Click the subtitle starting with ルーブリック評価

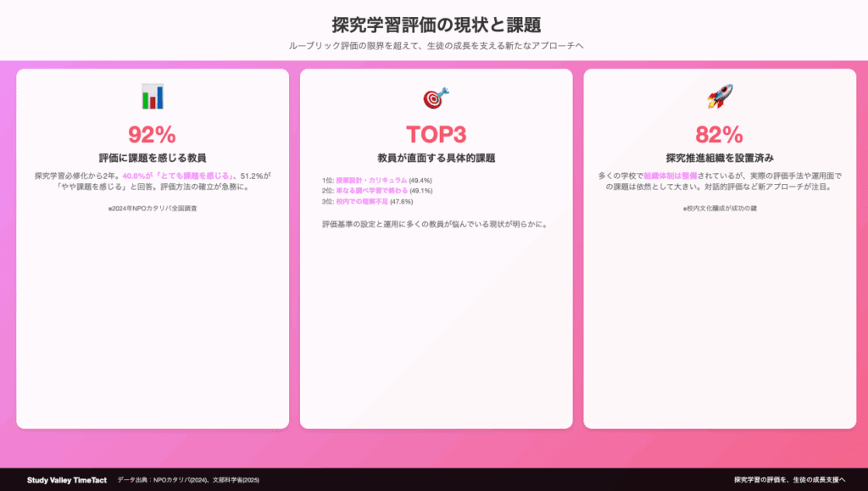[436, 45]
